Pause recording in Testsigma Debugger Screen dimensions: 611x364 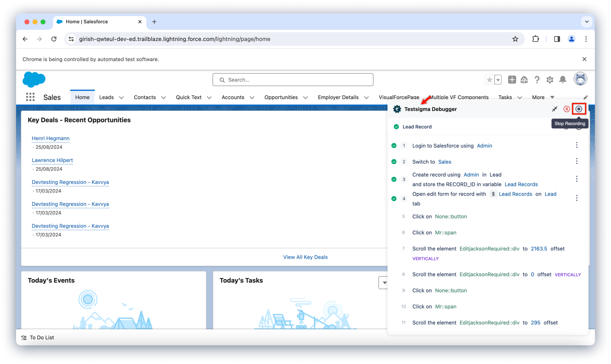pos(566,109)
